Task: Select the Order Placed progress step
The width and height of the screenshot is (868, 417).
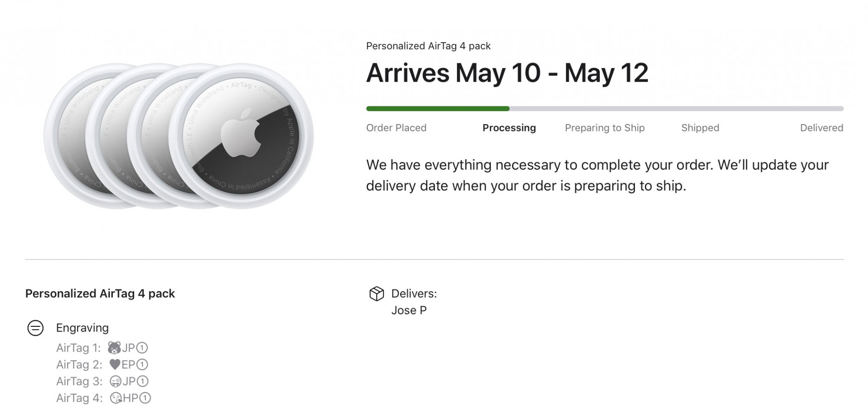Action: point(396,128)
